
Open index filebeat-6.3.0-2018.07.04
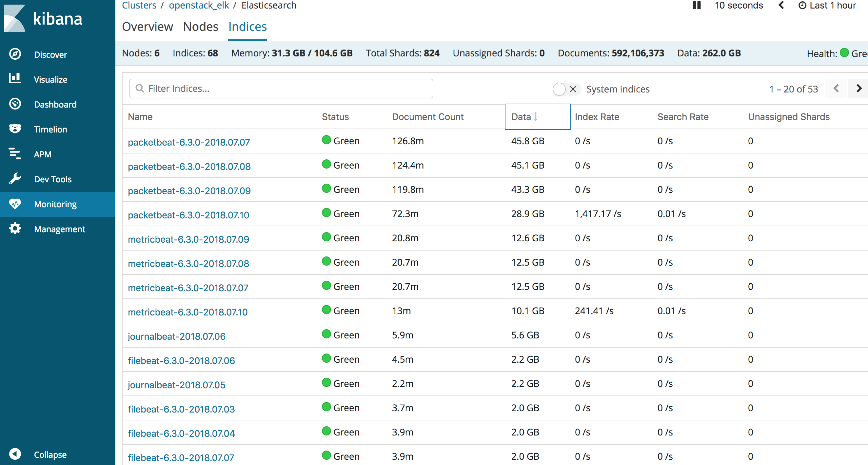181,433
